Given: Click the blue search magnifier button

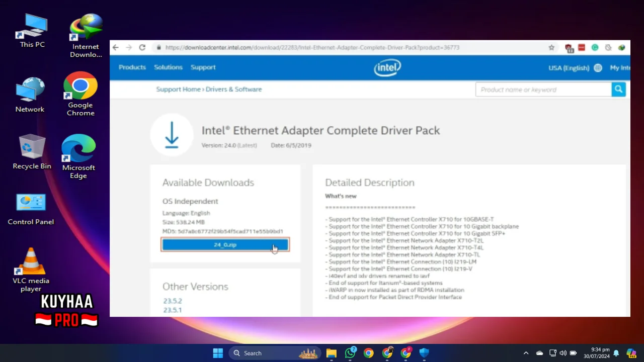Looking at the screenshot, I should point(619,89).
